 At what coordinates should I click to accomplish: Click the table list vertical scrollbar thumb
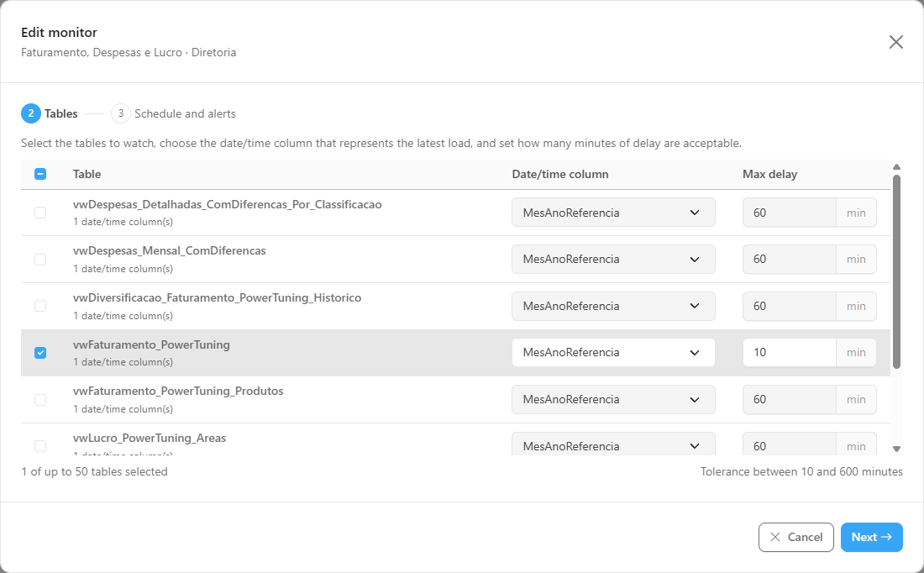click(x=896, y=271)
